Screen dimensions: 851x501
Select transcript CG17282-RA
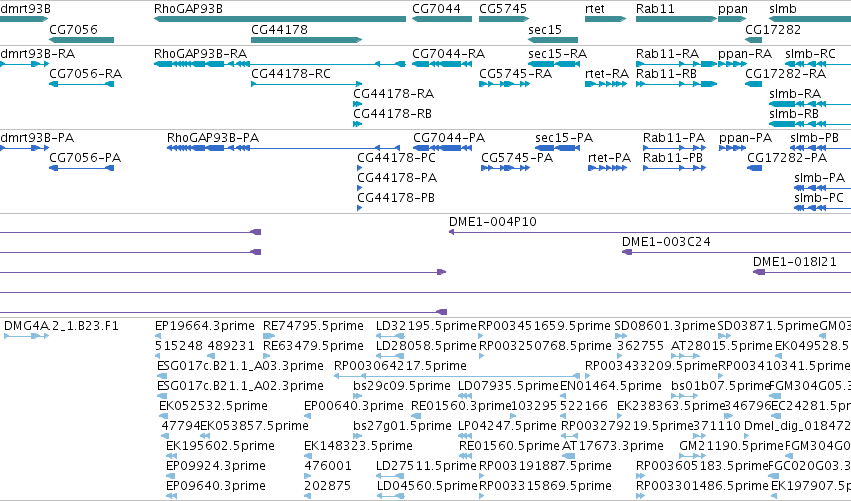(x=753, y=84)
